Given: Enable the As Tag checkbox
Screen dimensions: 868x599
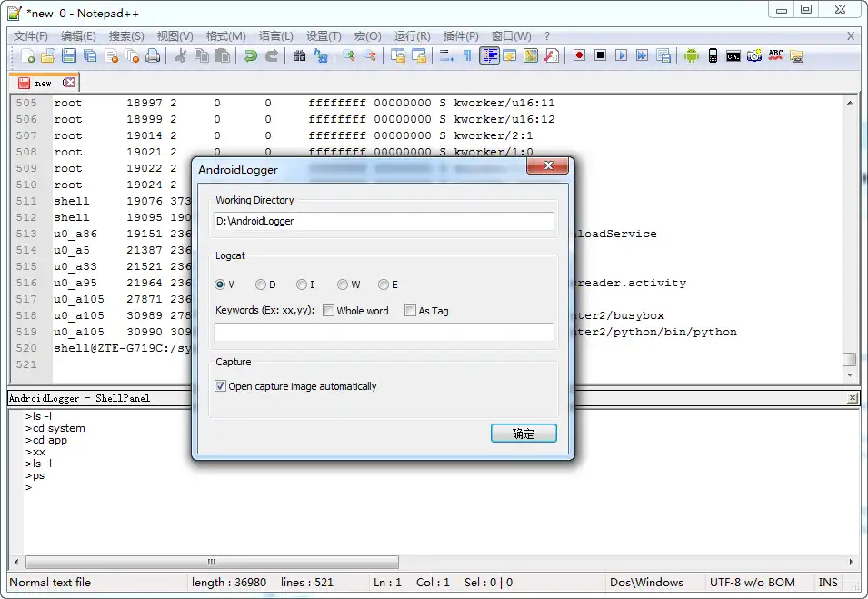Looking at the screenshot, I should pyautogui.click(x=410, y=311).
